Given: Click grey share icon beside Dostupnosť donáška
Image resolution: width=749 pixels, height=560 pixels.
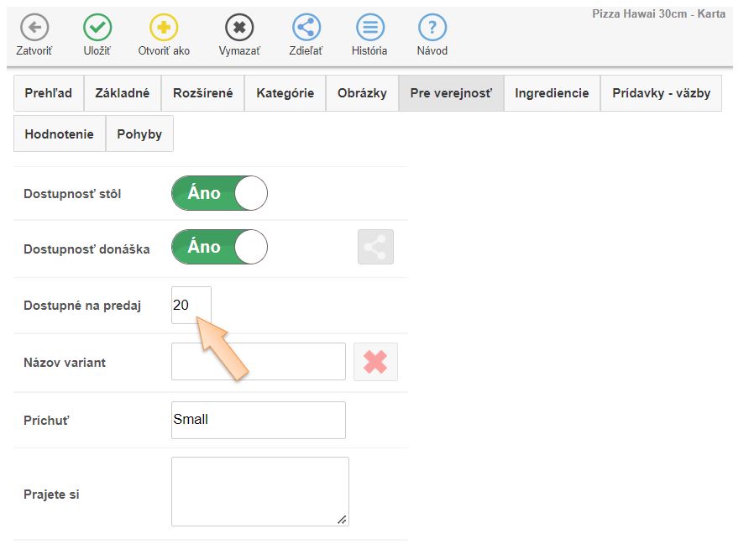Looking at the screenshot, I should click(x=375, y=248).
